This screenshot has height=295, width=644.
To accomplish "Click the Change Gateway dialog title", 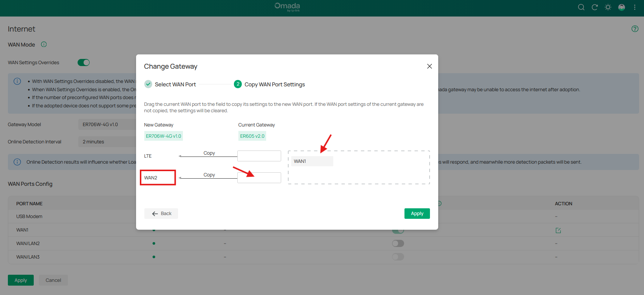I will (x=171, y=66).
